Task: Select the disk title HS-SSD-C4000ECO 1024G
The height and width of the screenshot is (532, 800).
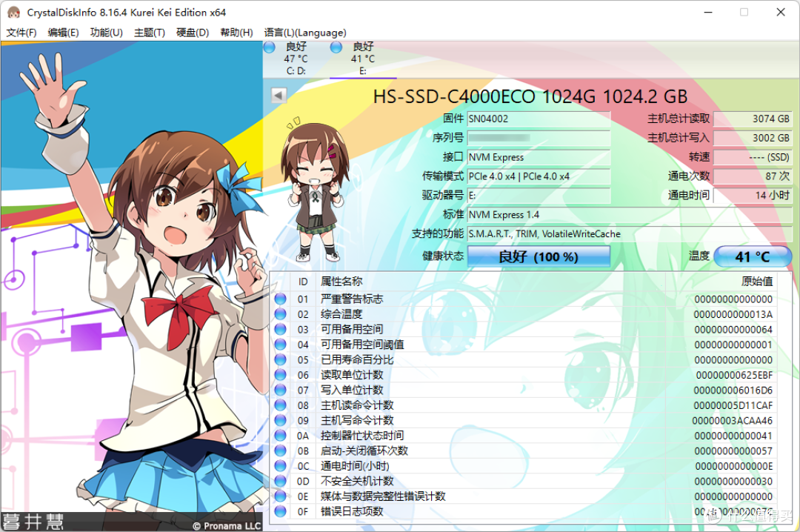Action: coord(530,96)
